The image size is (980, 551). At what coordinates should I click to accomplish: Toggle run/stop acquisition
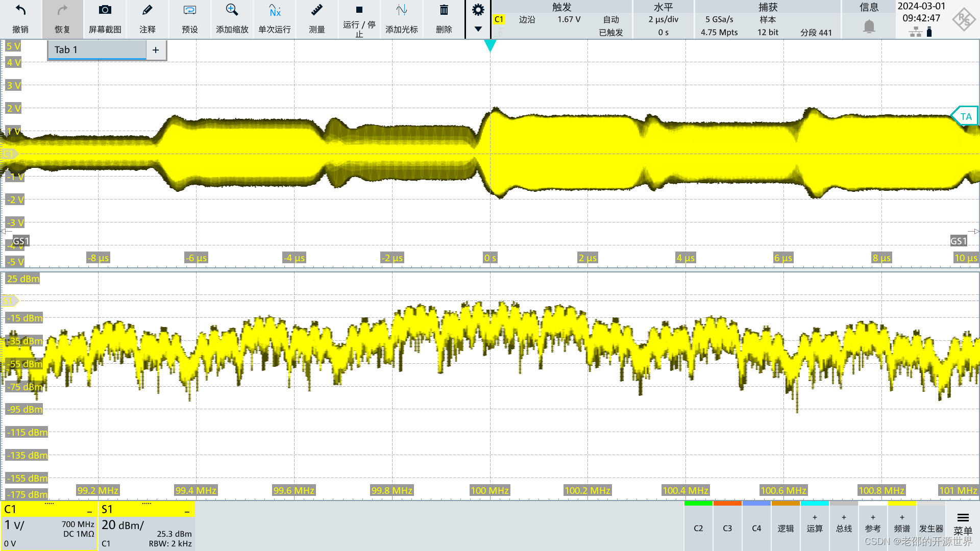click(359, 11)
